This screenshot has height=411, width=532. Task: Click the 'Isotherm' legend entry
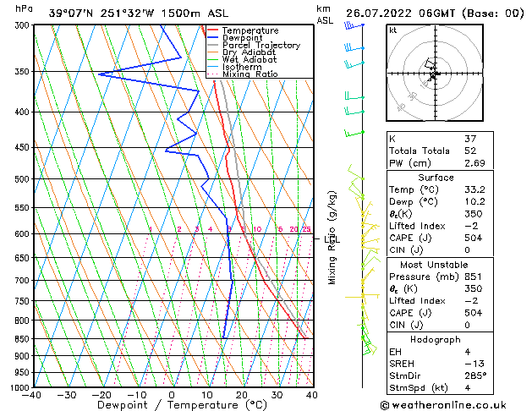click(242, 67)
